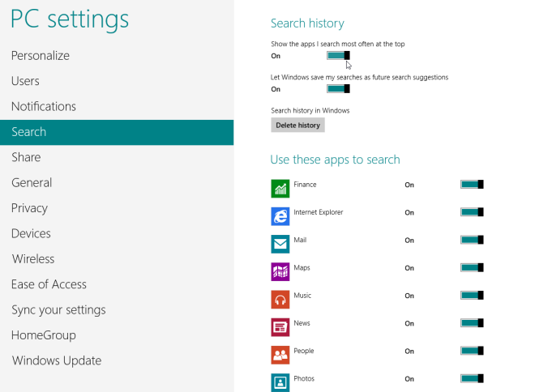Click the 'Music' app name
The height and width of the screenshot is (392, 535).
click(x=302, y=295)
